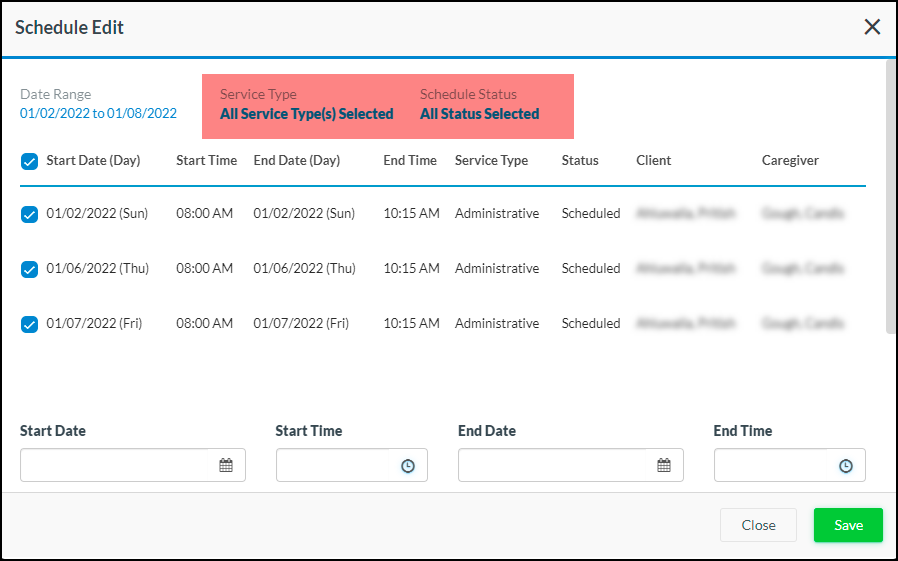898x561 pixels.
Task: Change the 01/02/2022 to 01/08/2022 date range
Action: tap(98, 114)
